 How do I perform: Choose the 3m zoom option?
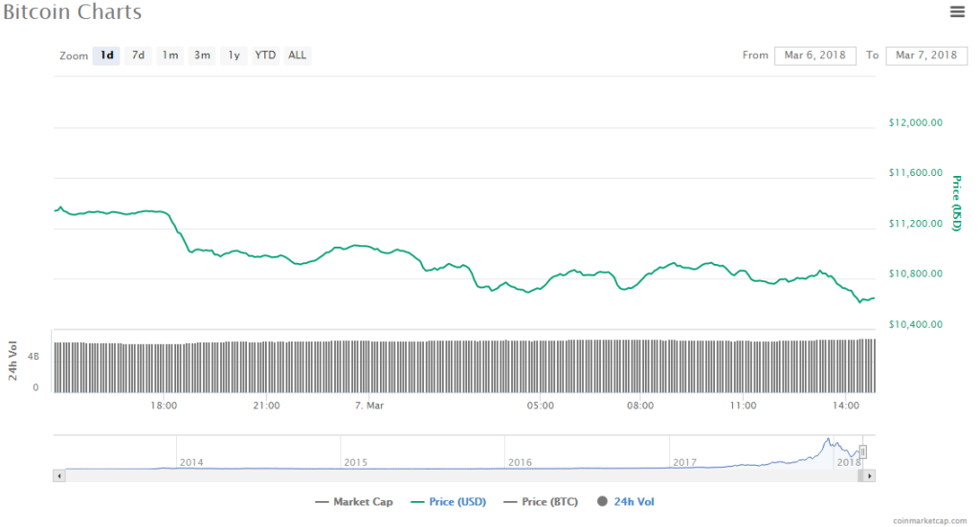(x=202, y=55)
